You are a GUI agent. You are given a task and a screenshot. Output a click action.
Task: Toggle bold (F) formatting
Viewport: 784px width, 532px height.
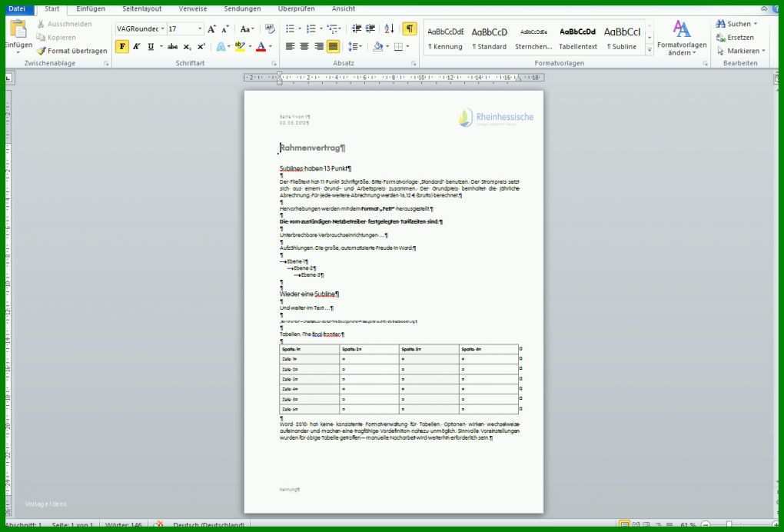pyautogui.click(x=122, y=46)
